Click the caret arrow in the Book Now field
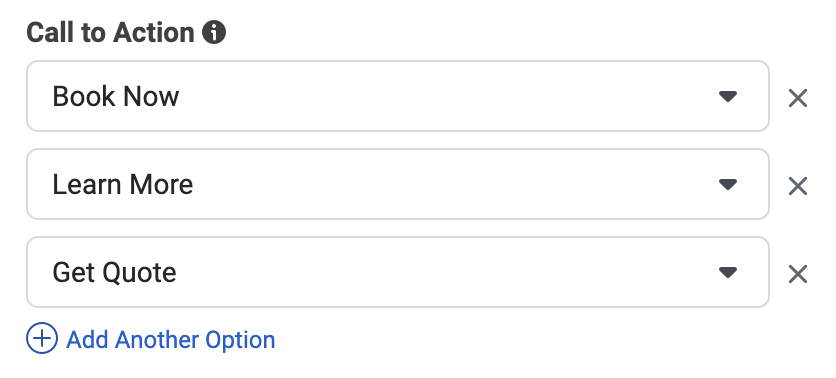 pyautogui.click(x=728, y=96)
